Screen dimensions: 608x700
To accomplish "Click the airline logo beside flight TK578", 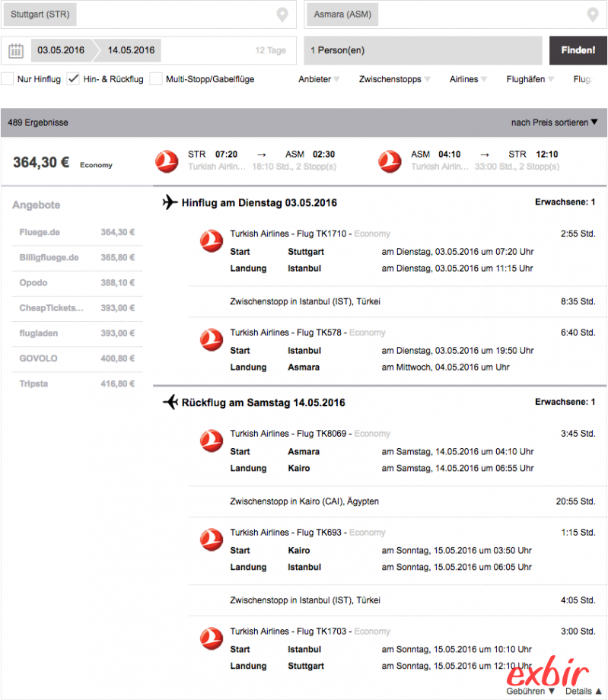I will (x=212, y=340).
